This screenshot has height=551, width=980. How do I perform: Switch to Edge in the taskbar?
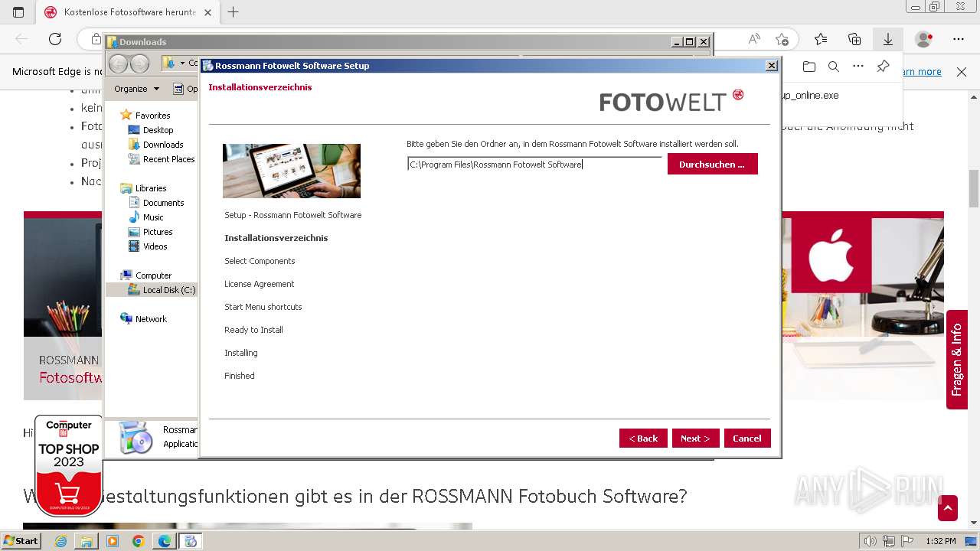(164, 541)
